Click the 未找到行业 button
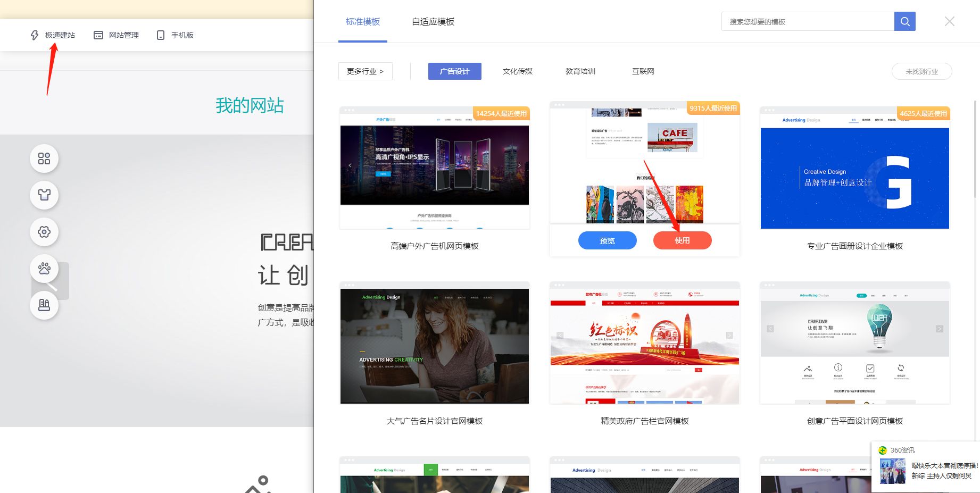 [922, 71]
